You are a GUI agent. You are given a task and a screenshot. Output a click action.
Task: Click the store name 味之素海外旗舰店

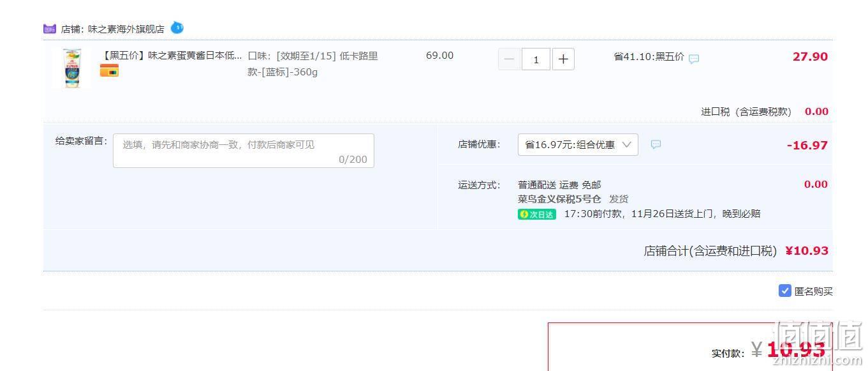point(126,29)
